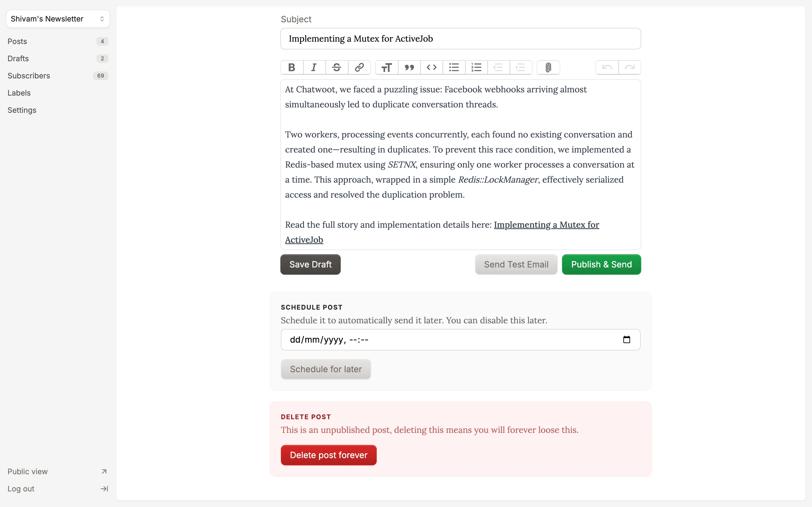This screenshot has width=812, height=507.
Task: Click inside the Subject input field
Action: tap(460, 39)
